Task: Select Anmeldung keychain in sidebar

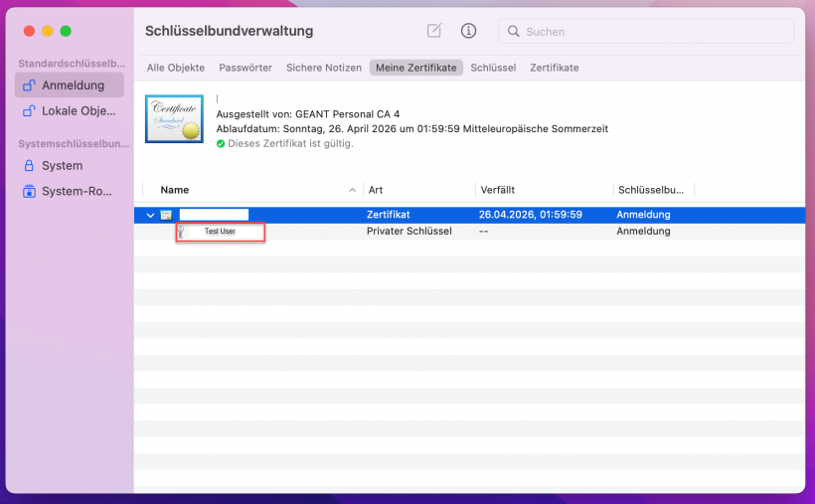Action: tap(70, 85)
